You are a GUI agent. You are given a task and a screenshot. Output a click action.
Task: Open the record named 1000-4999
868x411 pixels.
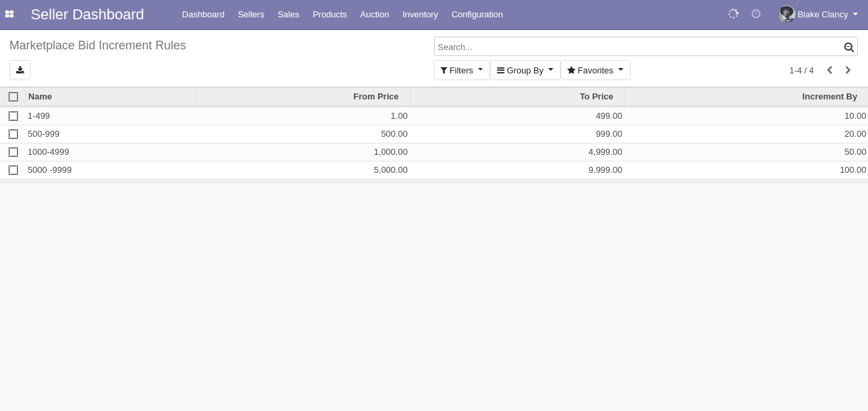coord(48,152)
